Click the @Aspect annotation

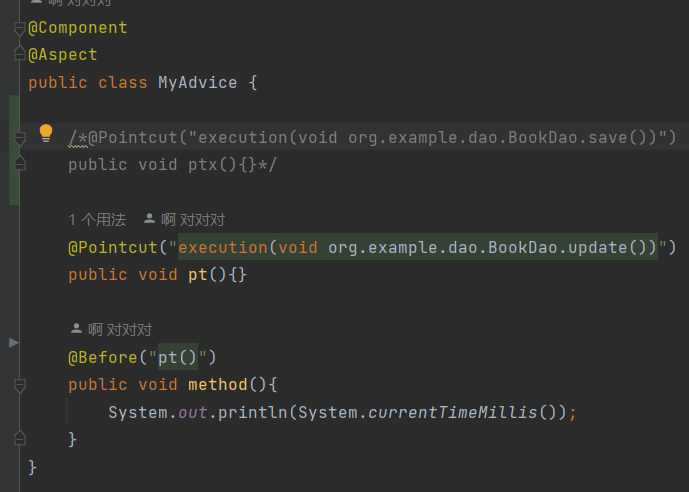[x=63, y=55]
